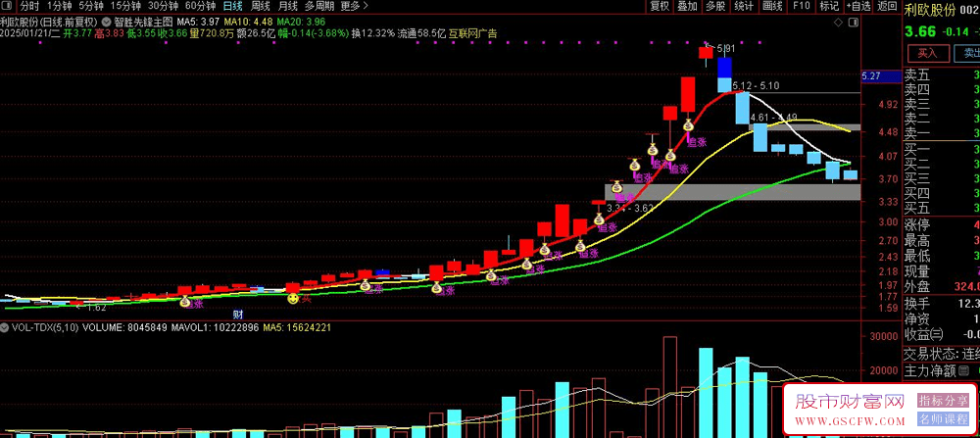Image resolution: width=980 pixels, height=438 pixels.
Task: Click the 叠加 overlay button
Action: [688, 6]
